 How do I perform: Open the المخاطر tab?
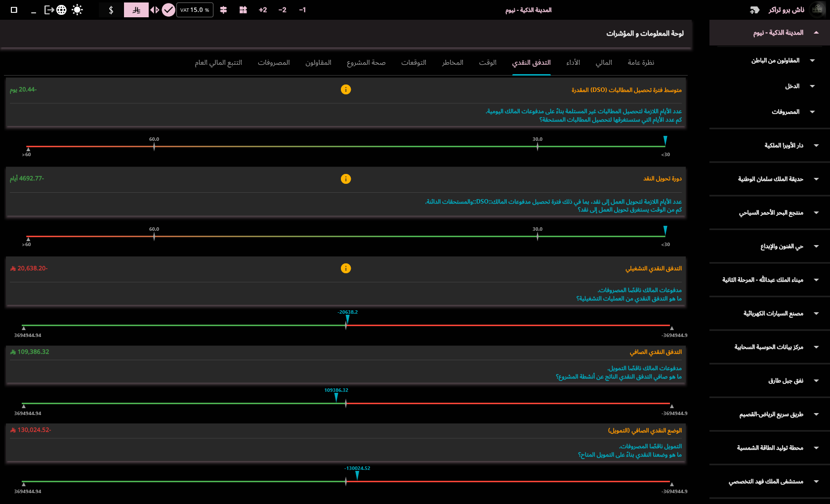(453, 63)
